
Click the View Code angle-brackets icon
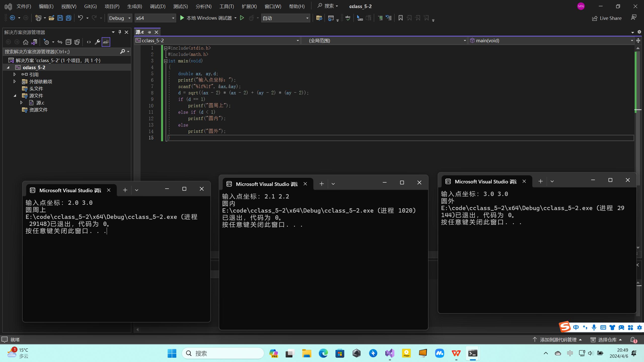(x=89, y=42)
